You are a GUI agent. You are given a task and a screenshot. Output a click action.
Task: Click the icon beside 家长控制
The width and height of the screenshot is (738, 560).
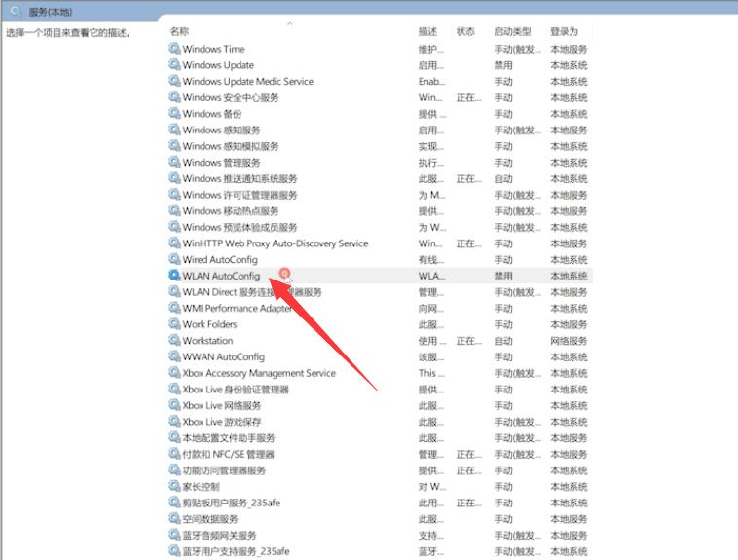[174, 486]
